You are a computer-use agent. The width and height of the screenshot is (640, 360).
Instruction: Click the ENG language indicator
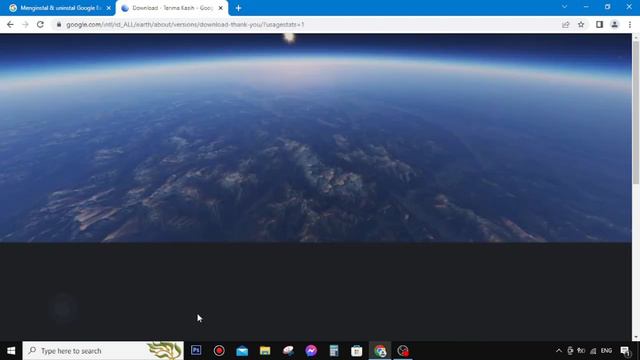607,351
